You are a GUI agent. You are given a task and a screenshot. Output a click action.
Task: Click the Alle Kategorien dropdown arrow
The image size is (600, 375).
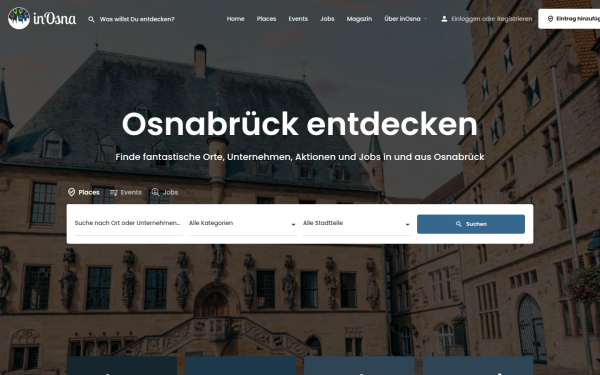click(x=293, y=225)
